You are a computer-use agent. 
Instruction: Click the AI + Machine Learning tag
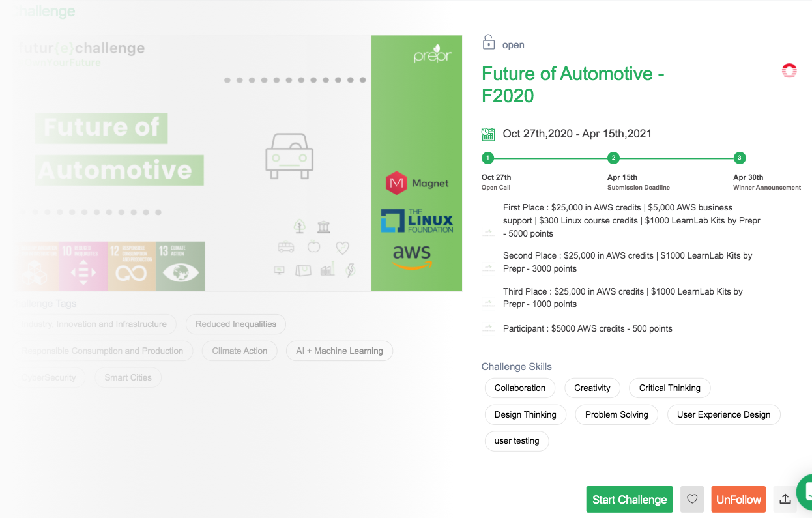(x=340, y=351)
